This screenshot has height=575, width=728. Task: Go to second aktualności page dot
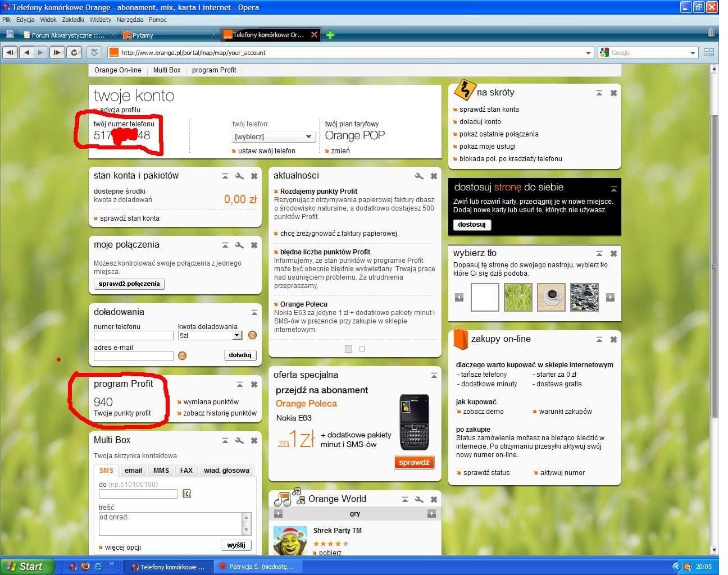(x=362, y=349)
